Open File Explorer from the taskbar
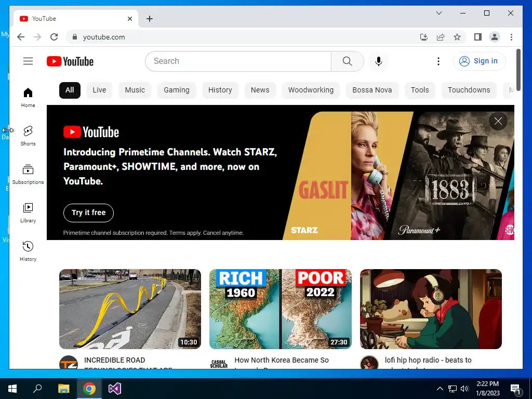The width and height of the screenshot is (532, 399). click(x=63, y=389)
